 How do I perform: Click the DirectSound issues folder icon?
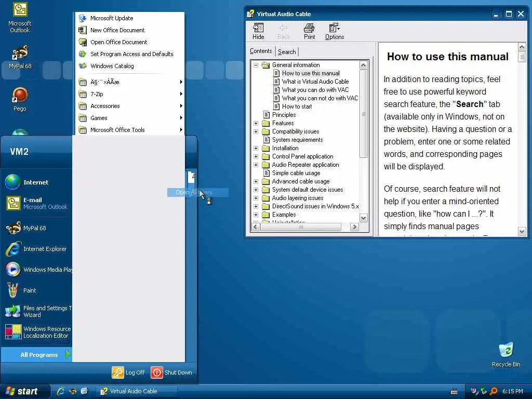(x=266, y=206)
